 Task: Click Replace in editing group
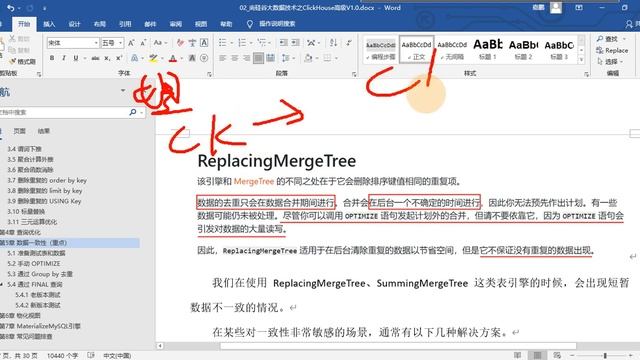[x=612, y=50]
